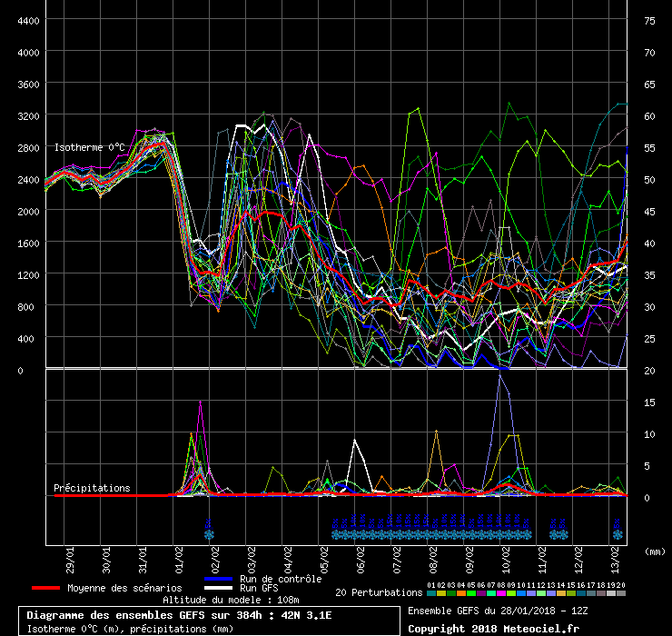Image resolution: width=672 pixels, height=636 pixels.
Task: Click the 06/02 date label
Action: coord(361,560)
